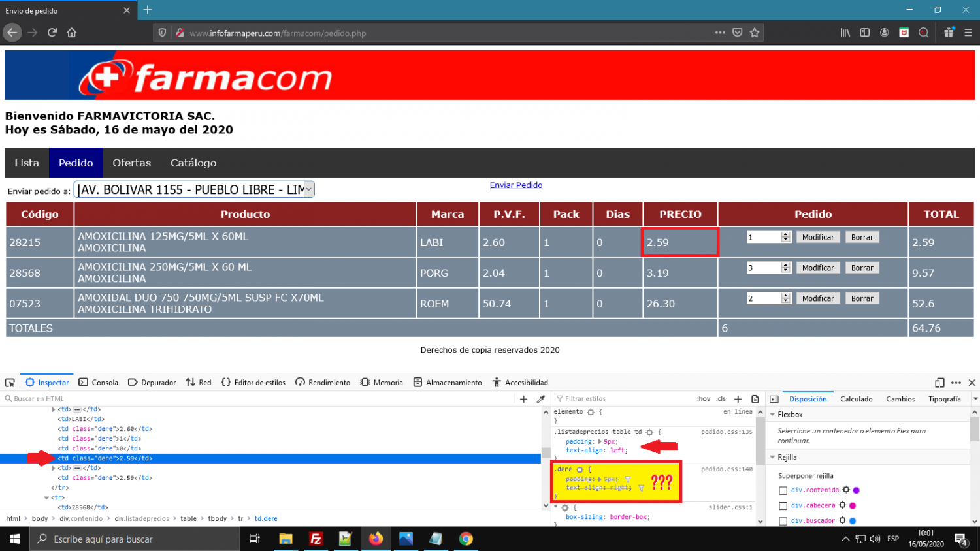980x551 pixels.
Task: Click Modificar for AMOXICILINA 125MG/5ML row
Action: coord(818,238)
